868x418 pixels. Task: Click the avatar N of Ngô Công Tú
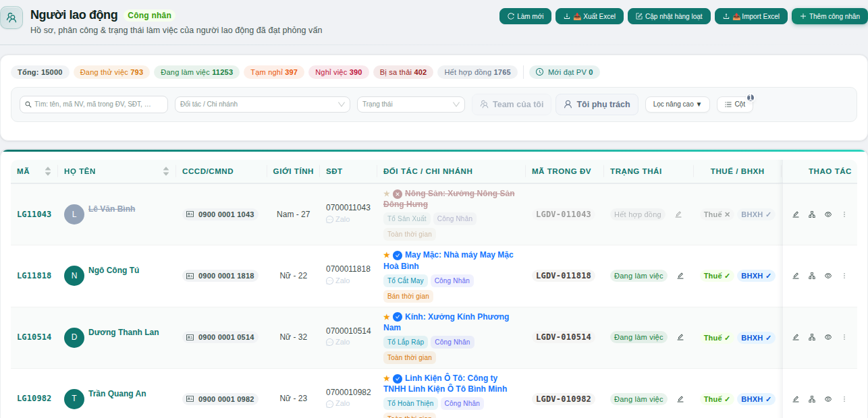[74, 276]
